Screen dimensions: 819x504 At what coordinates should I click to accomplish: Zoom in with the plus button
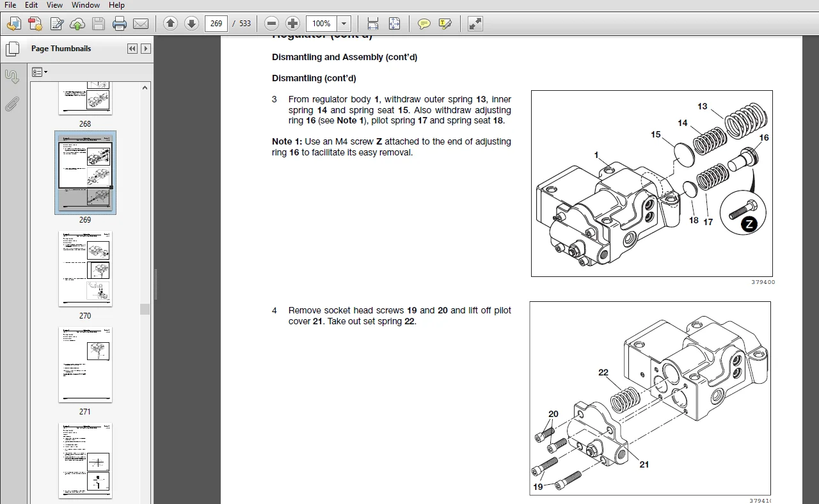click(293, 24)
